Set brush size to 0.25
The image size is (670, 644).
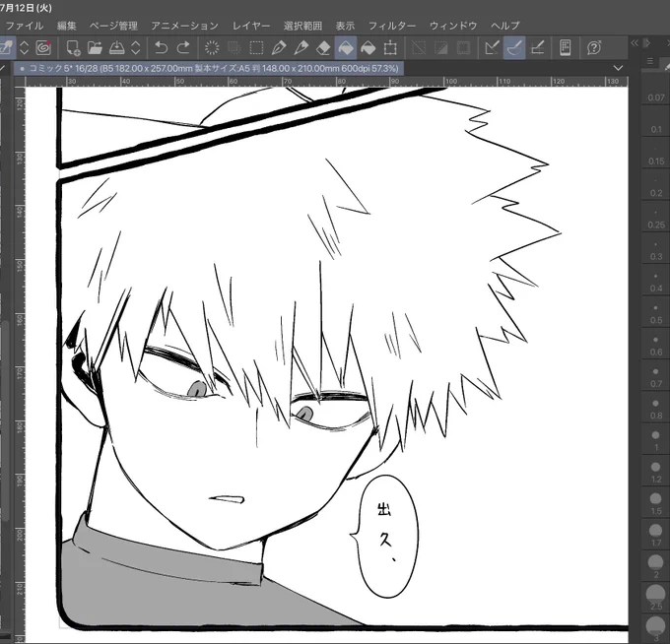click(656, 217)
